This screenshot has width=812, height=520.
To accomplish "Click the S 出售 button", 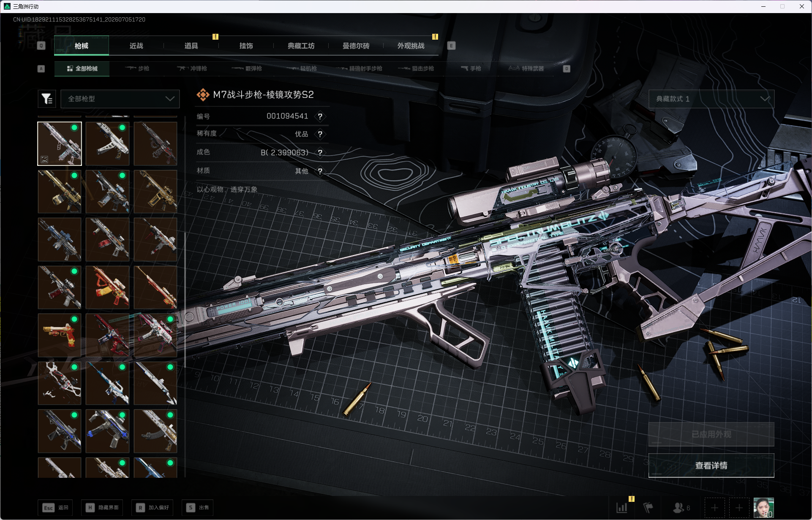I will click(x=198, y=507).
